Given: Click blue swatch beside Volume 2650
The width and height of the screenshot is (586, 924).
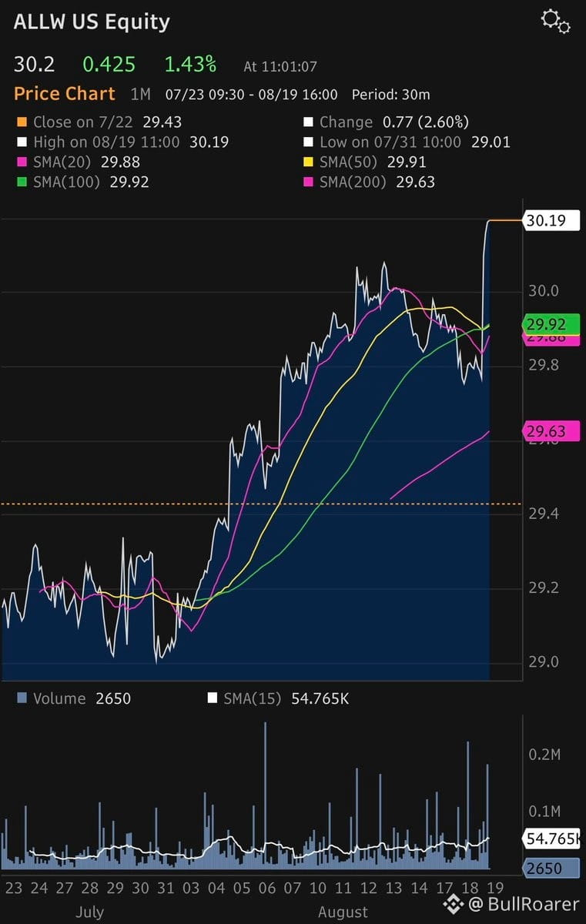Looking at the screenshot, I should tap(21, 698).
